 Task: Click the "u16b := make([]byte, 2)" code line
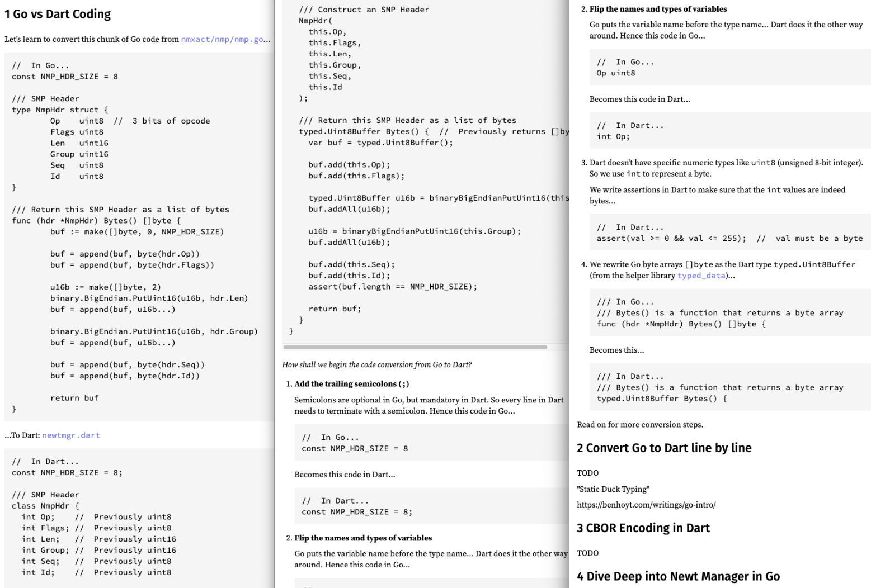coord(105,287)
